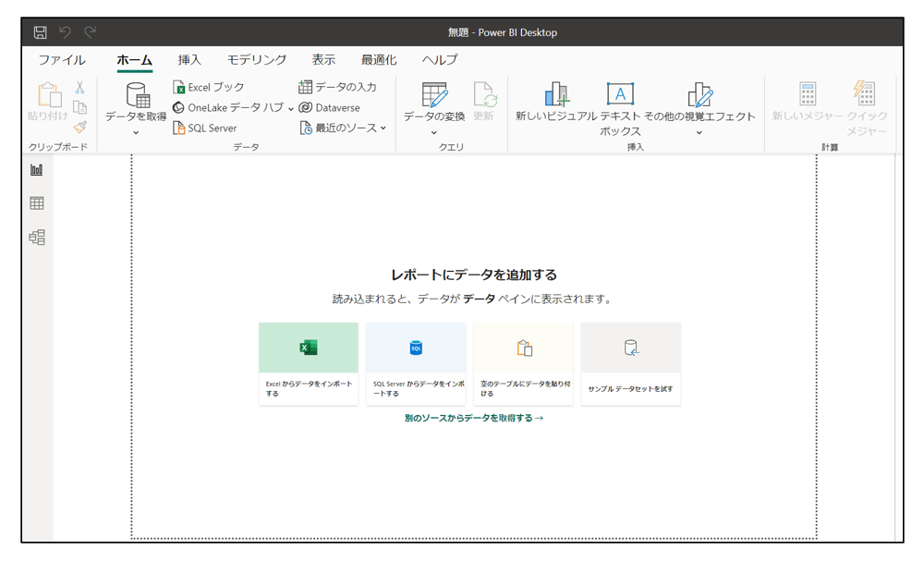Click サンプル データセットを試す card
The width and height of the screenshot is (924, 562).
630,364
